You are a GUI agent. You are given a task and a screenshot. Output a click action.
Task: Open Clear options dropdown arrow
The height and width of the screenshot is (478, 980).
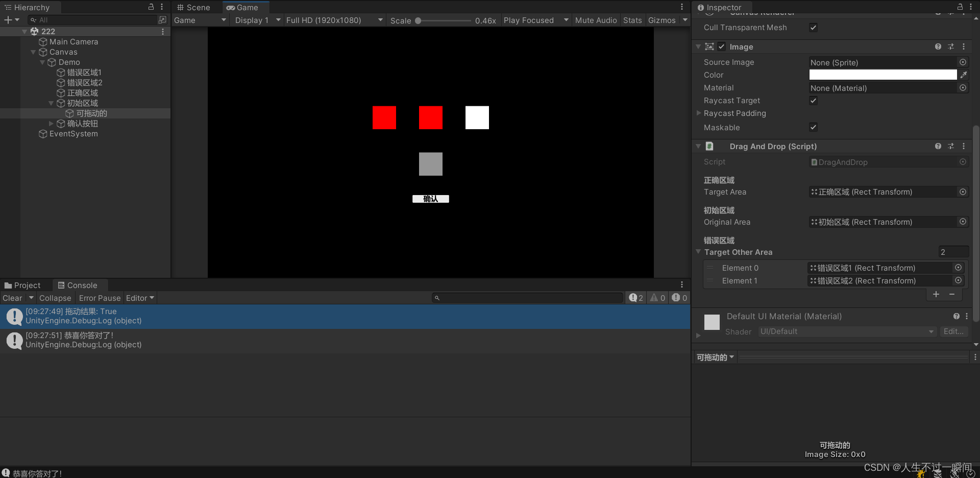click(31, 298)
